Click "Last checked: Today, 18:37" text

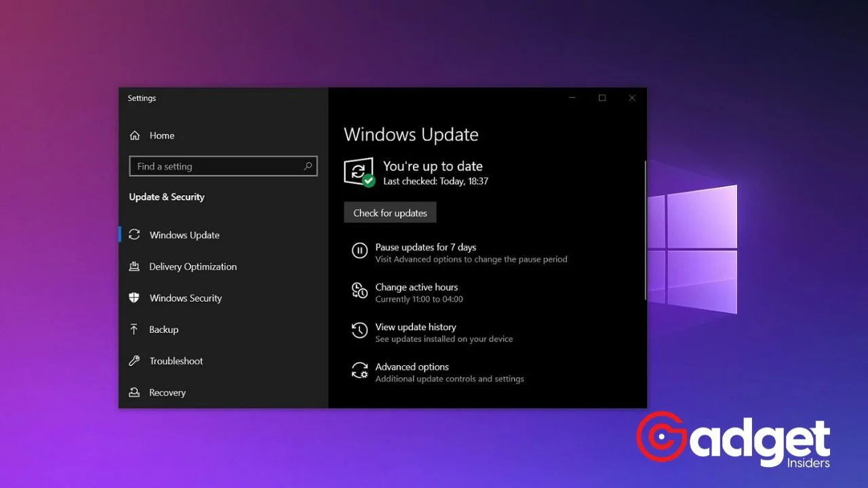[x=435, y=182]
